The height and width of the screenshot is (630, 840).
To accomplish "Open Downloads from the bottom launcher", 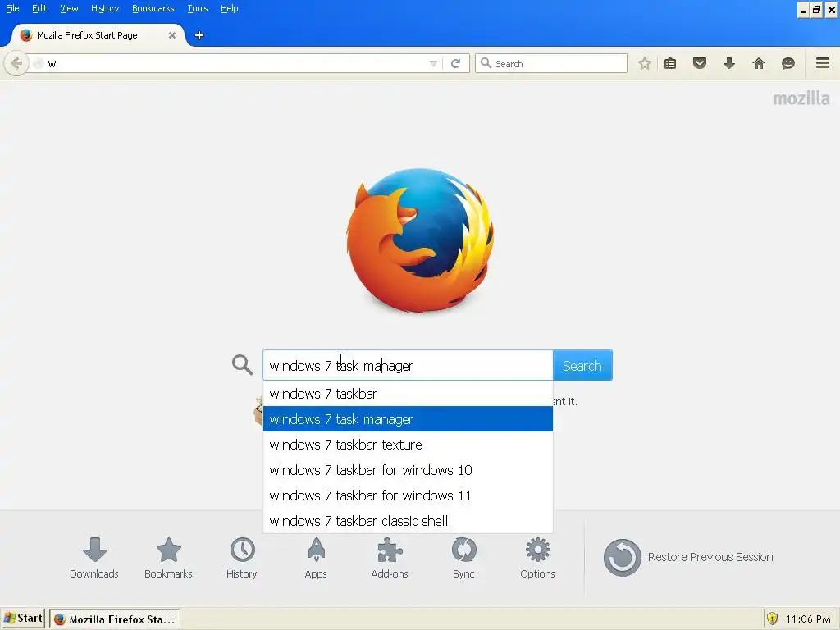I will click(x=94, y=558).
